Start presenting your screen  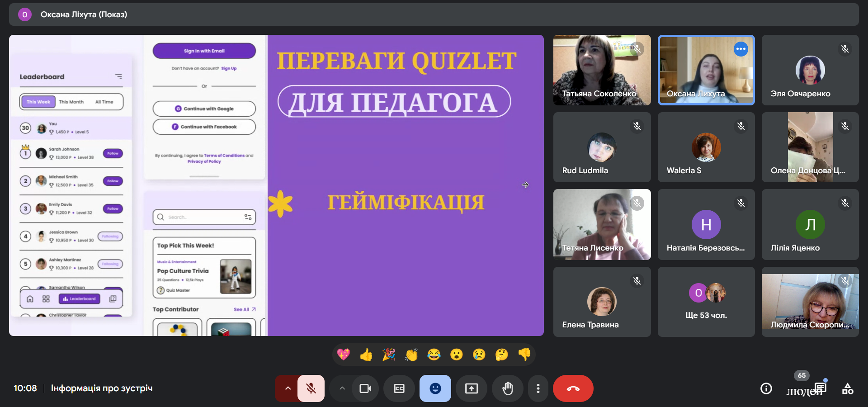pos(472,388)
